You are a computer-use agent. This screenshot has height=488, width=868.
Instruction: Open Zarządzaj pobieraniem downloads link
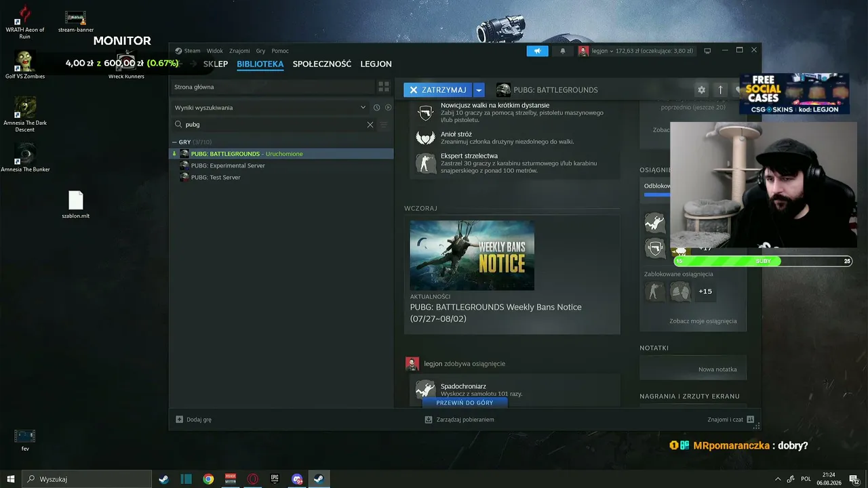465,420
